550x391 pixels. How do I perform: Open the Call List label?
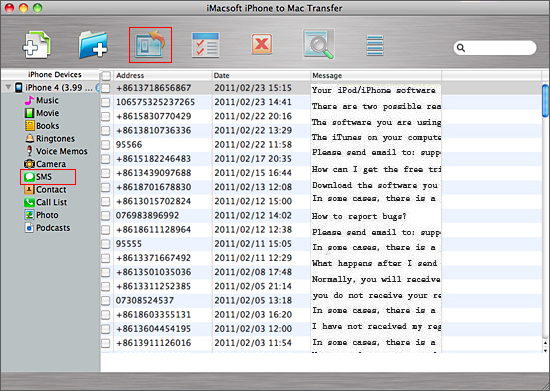(52, 202)
